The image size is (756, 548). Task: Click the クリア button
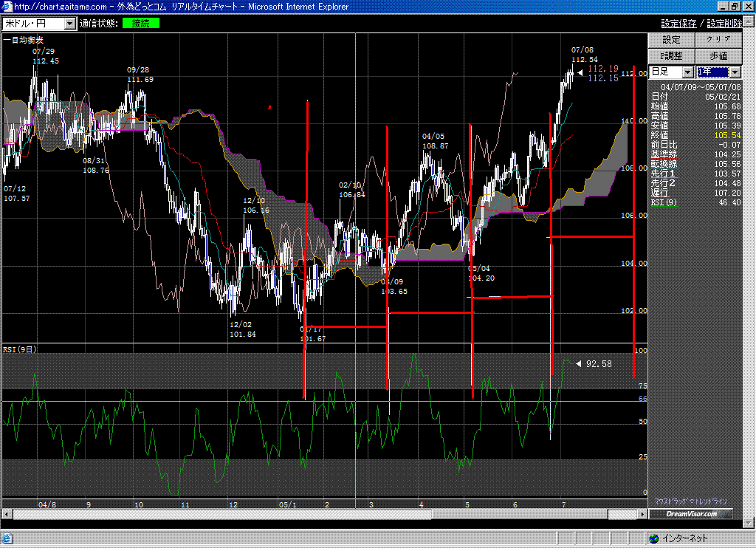[718, 40]
